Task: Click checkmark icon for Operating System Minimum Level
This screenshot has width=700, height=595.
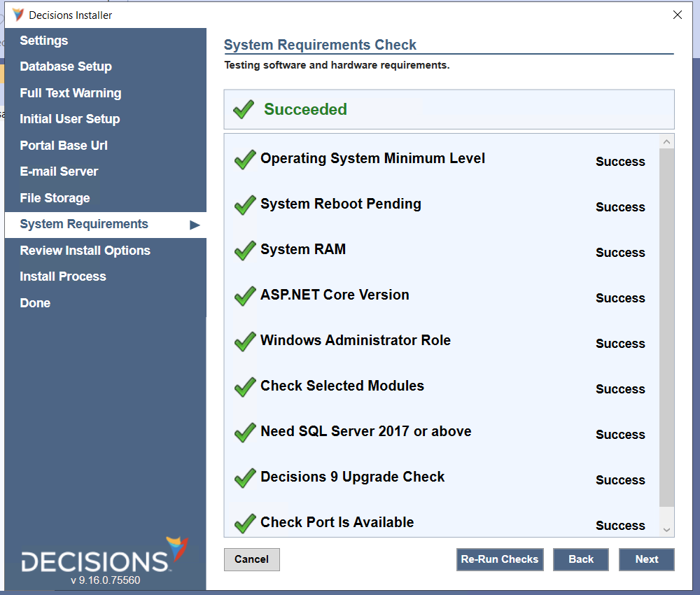Action: click(245, 160)
